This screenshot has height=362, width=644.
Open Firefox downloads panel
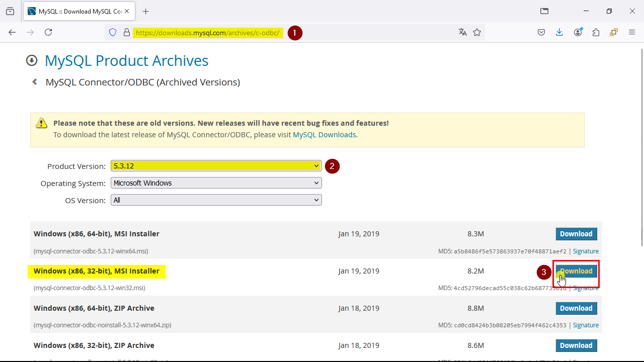pos(559,32)
